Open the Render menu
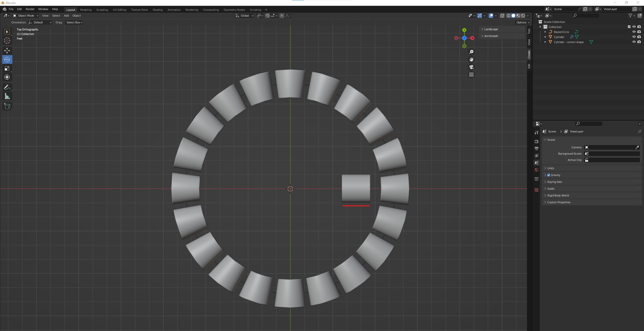Screen dimensions: 644x331 (30, 9)
